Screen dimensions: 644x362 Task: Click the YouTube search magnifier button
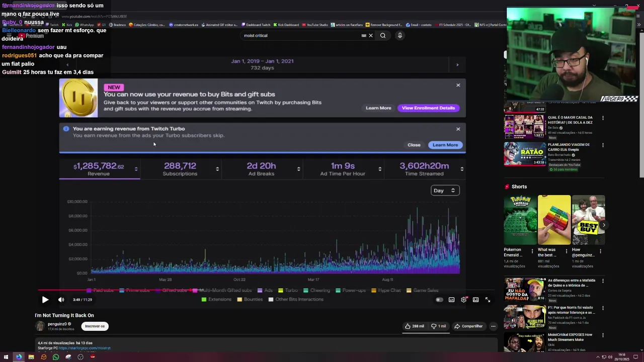click(383, 36)
